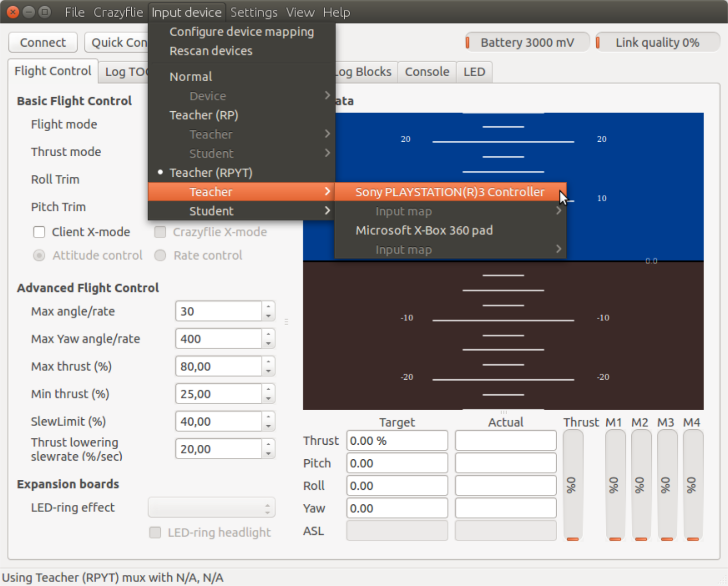Click the Battery 3000 mV progress bar
Screen dimensions: 728x586
coord(527,43)
